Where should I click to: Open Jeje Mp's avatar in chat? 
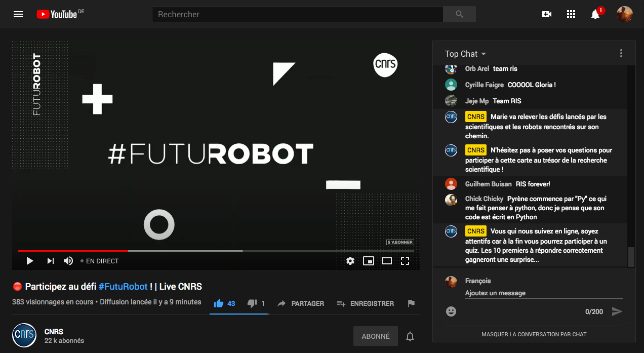(x=451, y=101)
